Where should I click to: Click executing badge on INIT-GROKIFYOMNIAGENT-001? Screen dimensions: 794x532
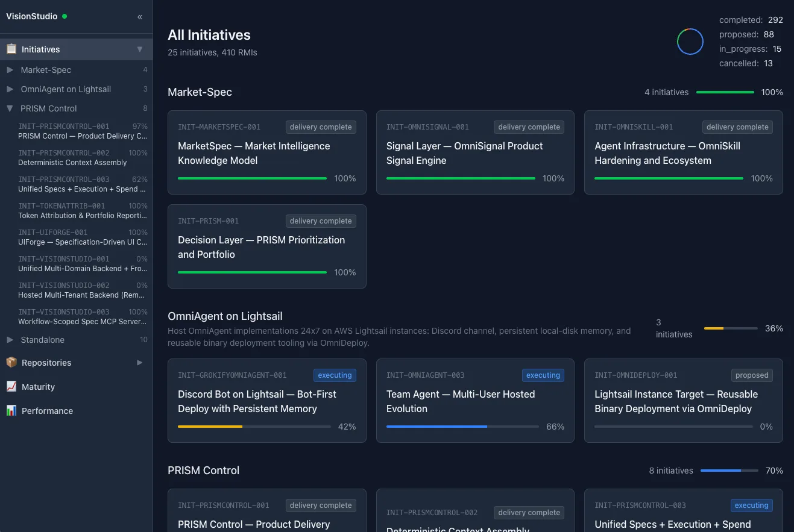click(335, 375)
